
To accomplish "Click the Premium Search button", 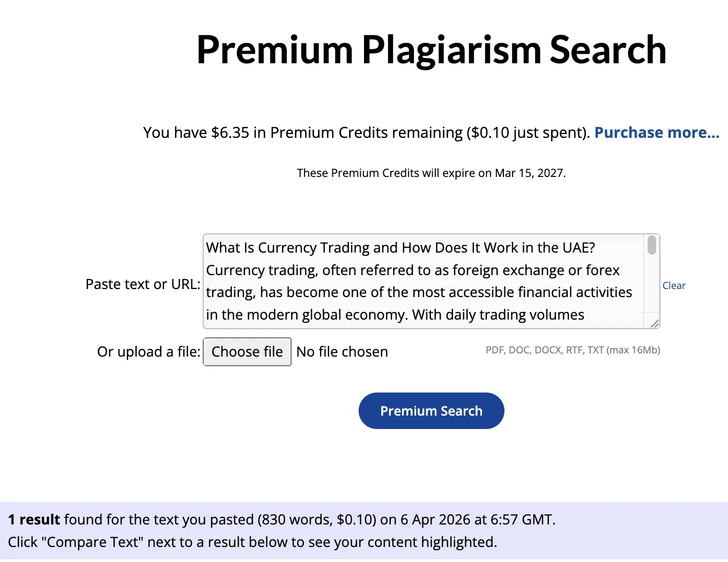I will [x=431, y=411].
